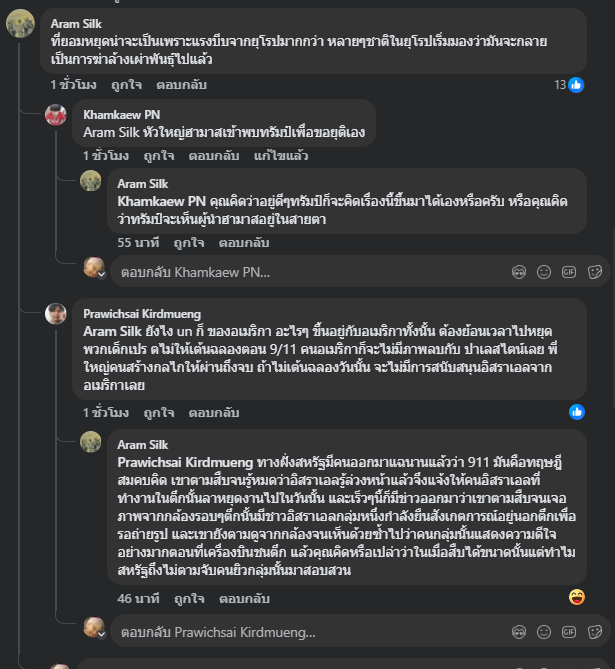This screenshot has height=669, width=615.
Task: Click avatar sticker icon in Khamkaew reply box
Action: click(518, 271)
